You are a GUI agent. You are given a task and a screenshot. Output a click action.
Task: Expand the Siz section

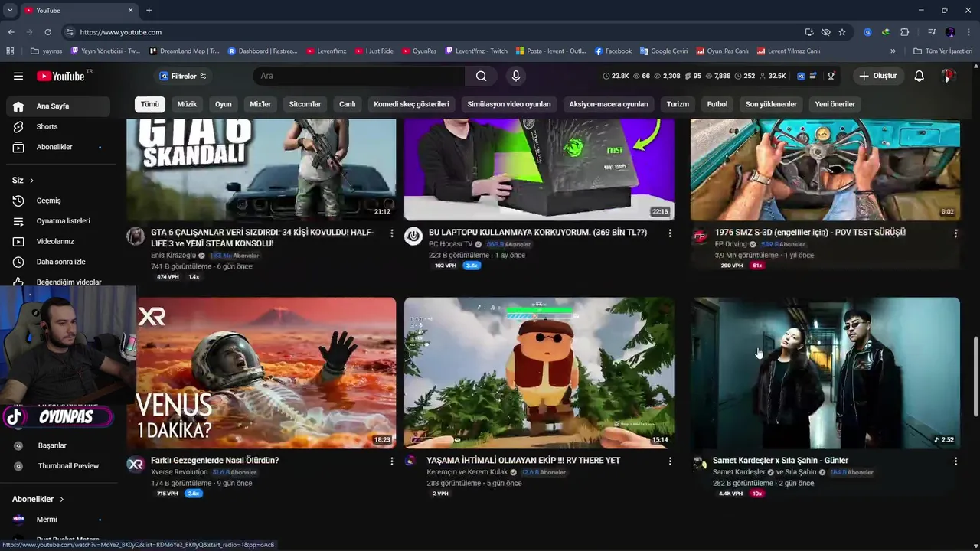pyautogui.click(x=23, y=180)
